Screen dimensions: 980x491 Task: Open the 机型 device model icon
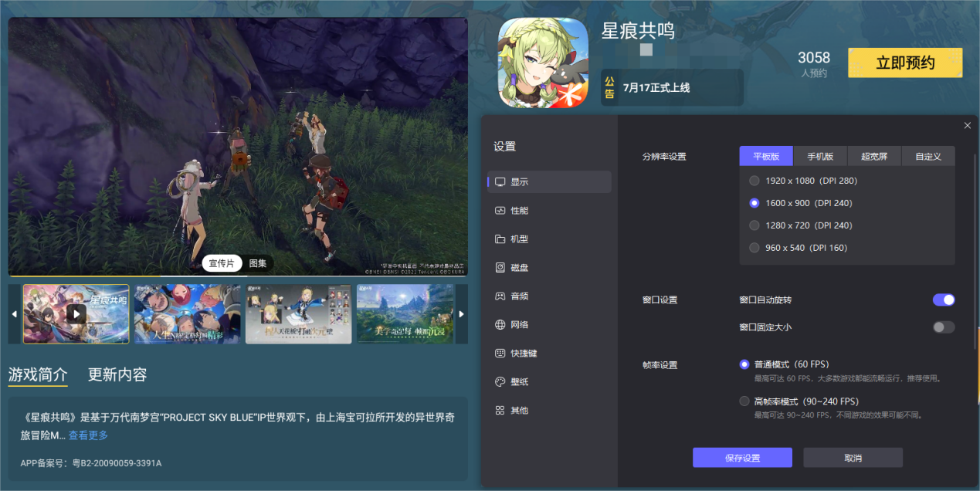click(500, 239)
